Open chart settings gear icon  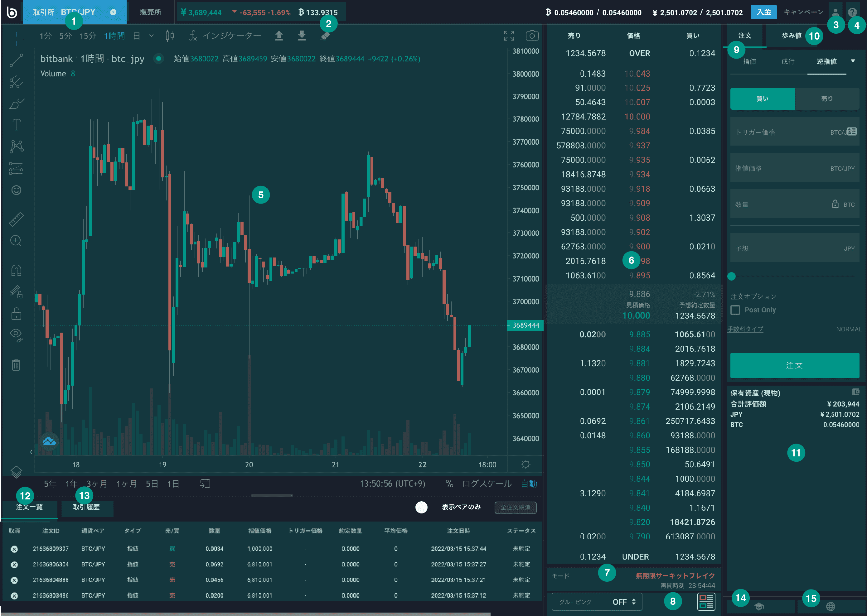tap(526, 464)
